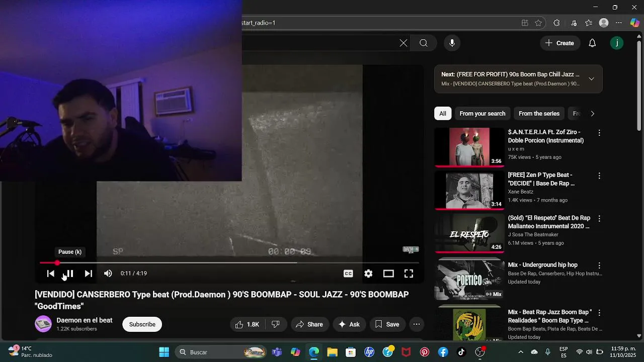Open Edge settings and more menu
Viewport: 644px width, 362px height.
point(619,23)
